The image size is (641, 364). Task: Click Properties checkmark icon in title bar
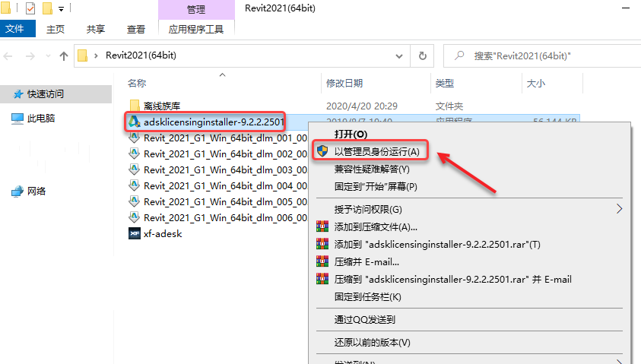pos(30,8)
